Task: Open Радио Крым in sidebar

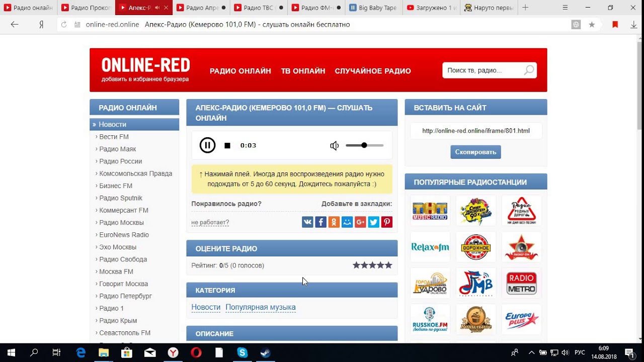Action: pos(118,321)
